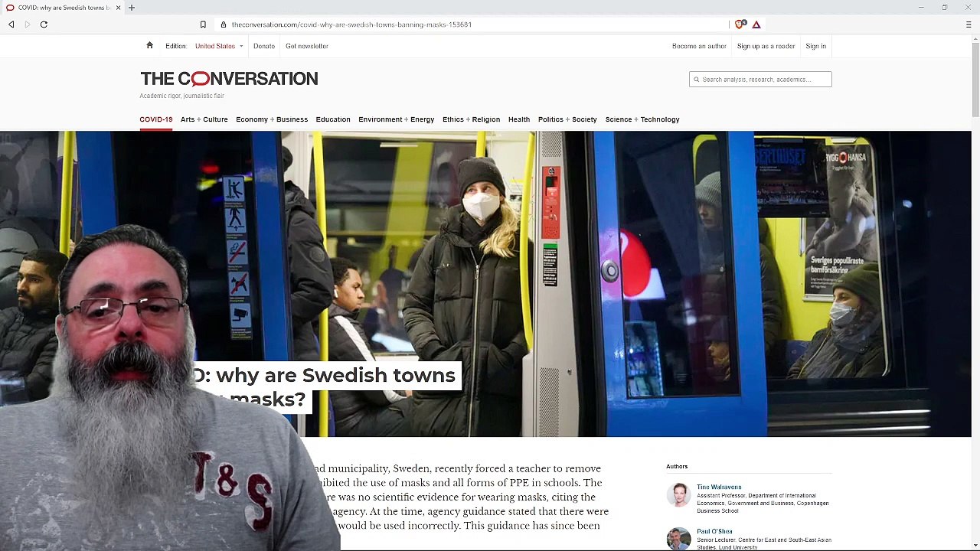The height and width of the screenshot is (551, 980).
Task: Sign in to The Conversation
Action: 815,46
